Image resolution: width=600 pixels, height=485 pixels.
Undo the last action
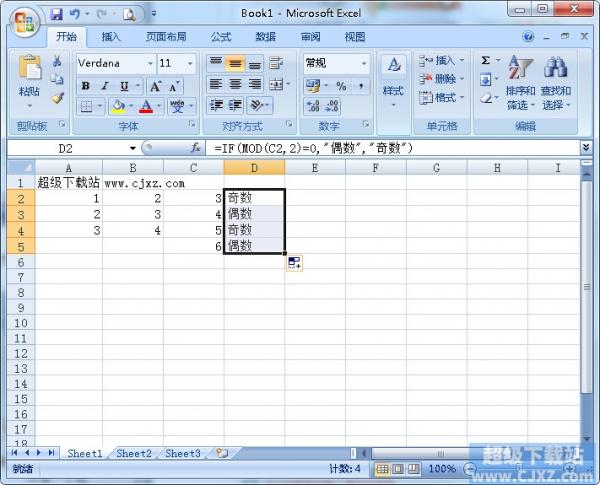point(74,15)
